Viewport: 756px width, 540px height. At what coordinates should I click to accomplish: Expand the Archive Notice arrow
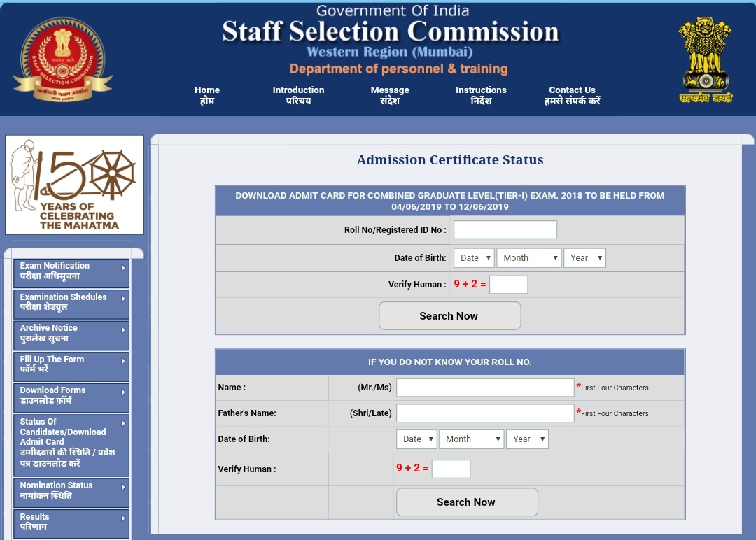(x=123, y=329)
